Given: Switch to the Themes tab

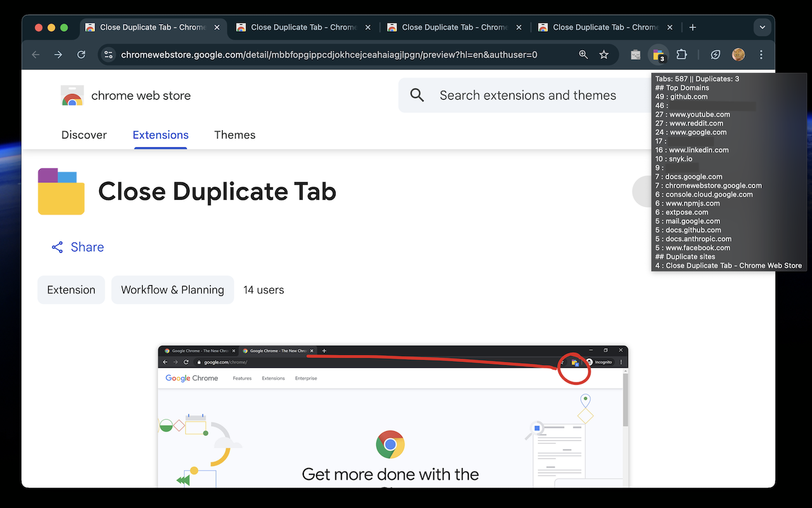Looking at the screenshot, I should [235, 135].
